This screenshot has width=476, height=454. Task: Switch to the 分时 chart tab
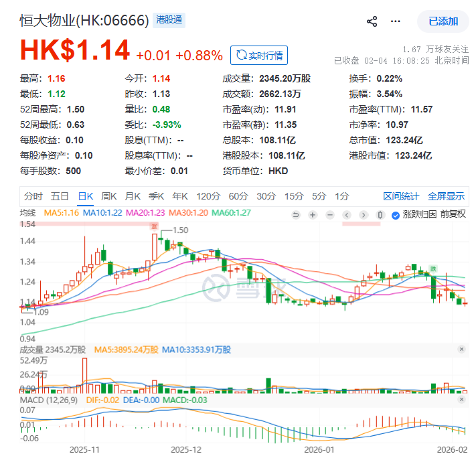click(33, 196)
